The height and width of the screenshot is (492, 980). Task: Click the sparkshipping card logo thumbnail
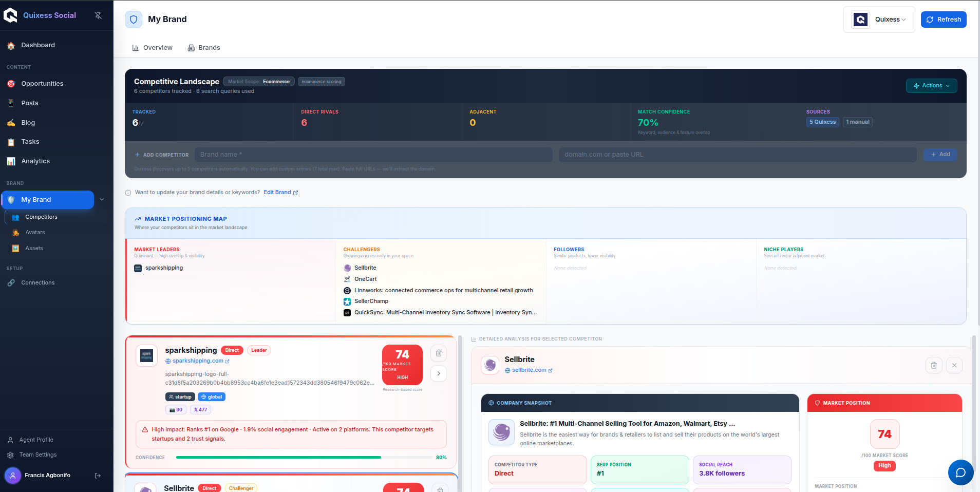point(147,355)
